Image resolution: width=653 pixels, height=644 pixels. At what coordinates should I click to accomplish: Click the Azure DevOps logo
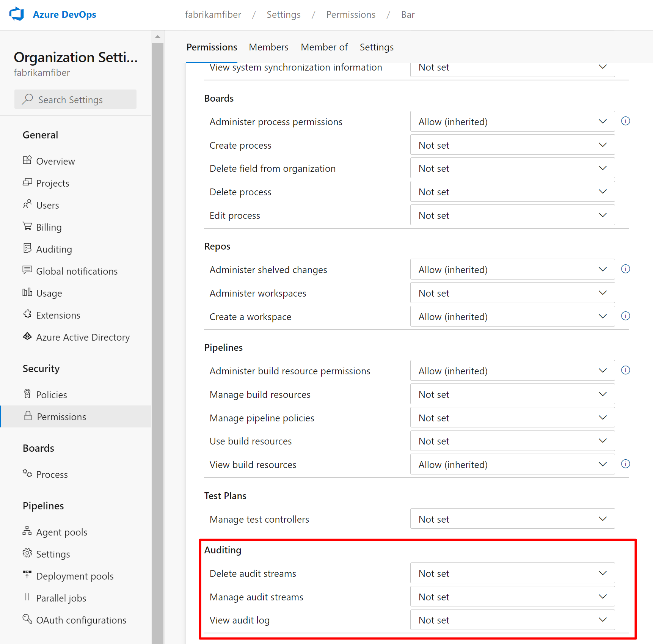click(x=16, y=14)
